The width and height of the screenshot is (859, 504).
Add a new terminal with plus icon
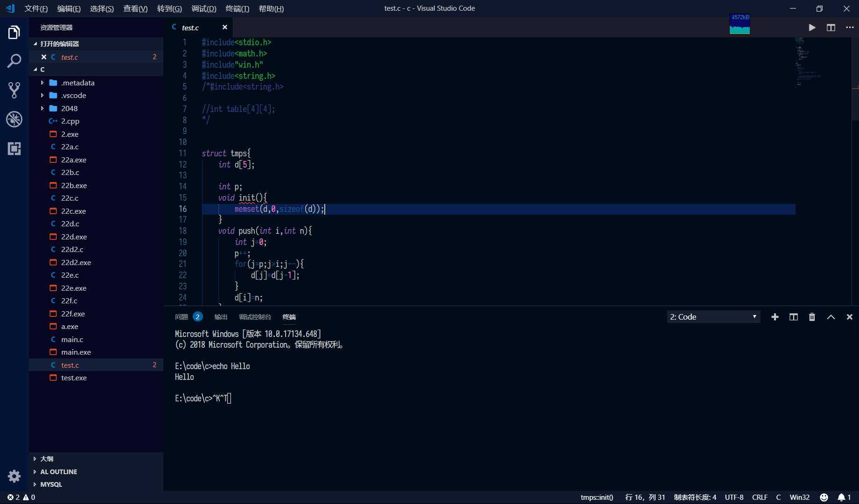[775, 317]
